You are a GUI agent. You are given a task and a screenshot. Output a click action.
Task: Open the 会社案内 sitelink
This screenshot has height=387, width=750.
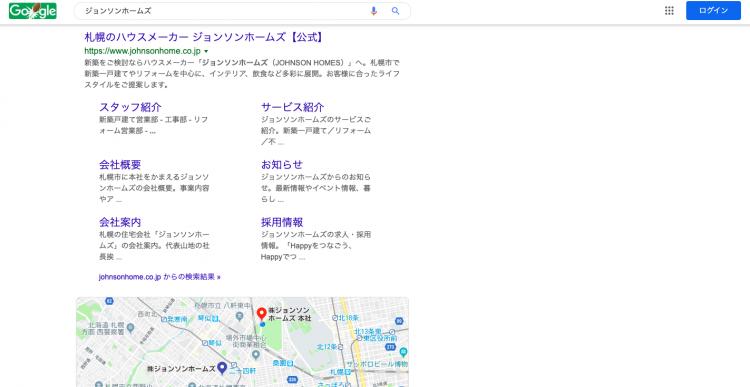120,222
